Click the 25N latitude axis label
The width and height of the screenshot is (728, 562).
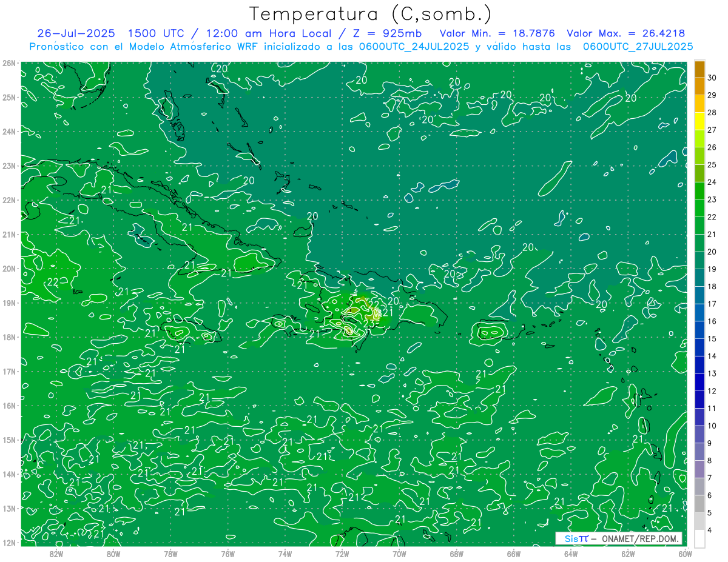tap(9, 98)
